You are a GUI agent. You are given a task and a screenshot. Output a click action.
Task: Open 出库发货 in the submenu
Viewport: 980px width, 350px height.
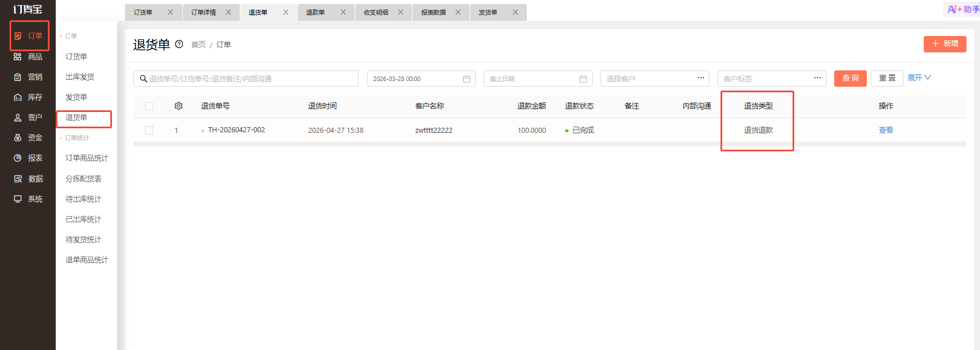pos(80,77)
